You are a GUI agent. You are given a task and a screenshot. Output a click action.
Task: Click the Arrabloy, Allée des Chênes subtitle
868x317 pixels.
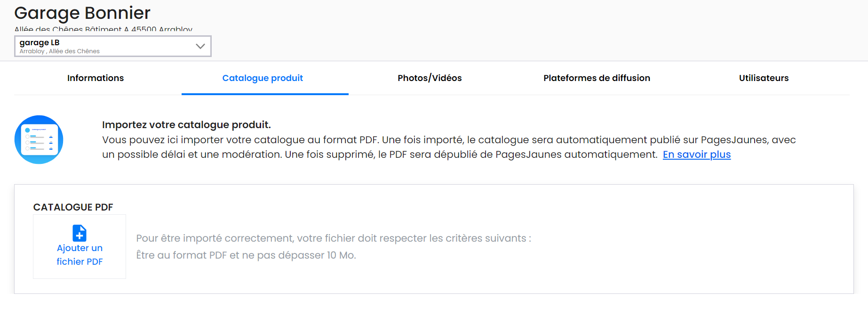pos(60,51)
